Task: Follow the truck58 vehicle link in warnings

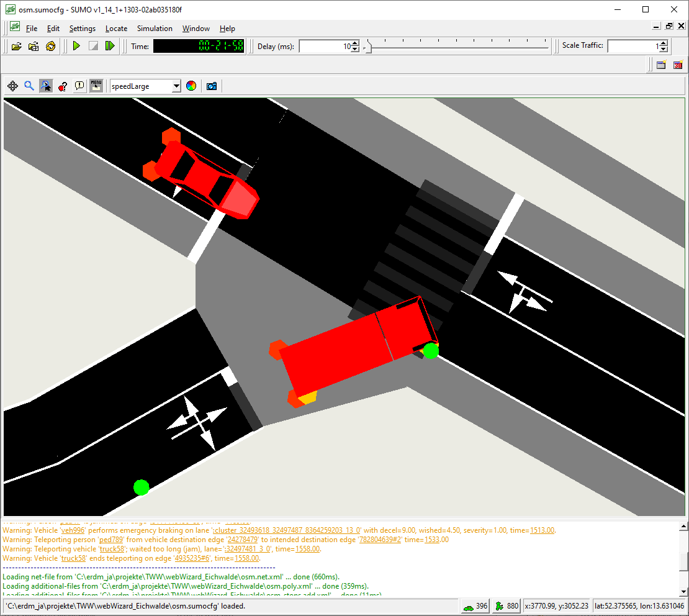Action: (x=112, y=548)
